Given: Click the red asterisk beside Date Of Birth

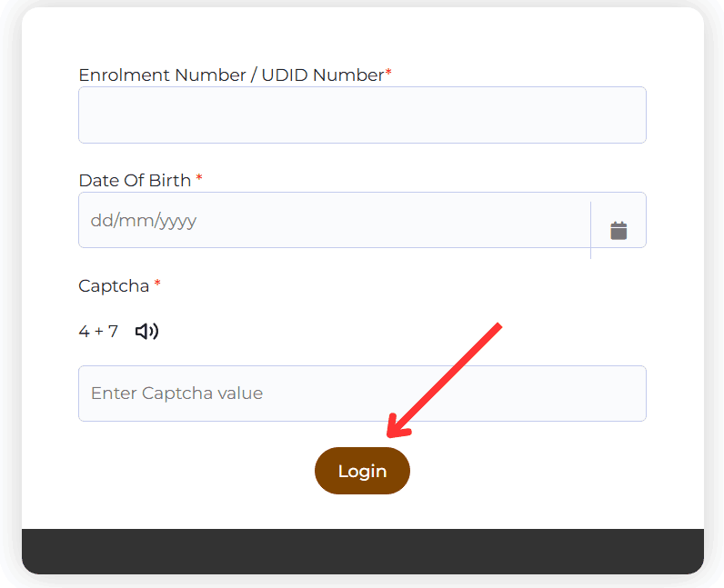Looking at the screenshot, I should [199, 178].
